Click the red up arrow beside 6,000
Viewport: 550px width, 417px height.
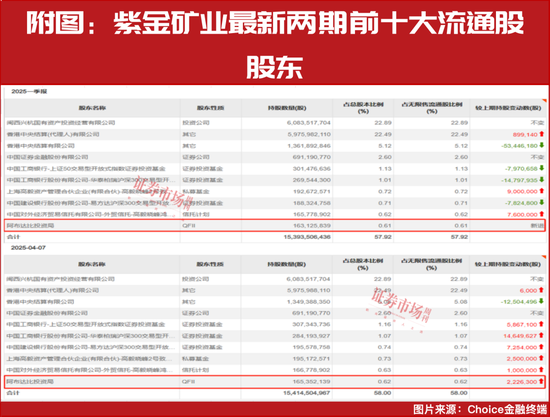[541, 290]
